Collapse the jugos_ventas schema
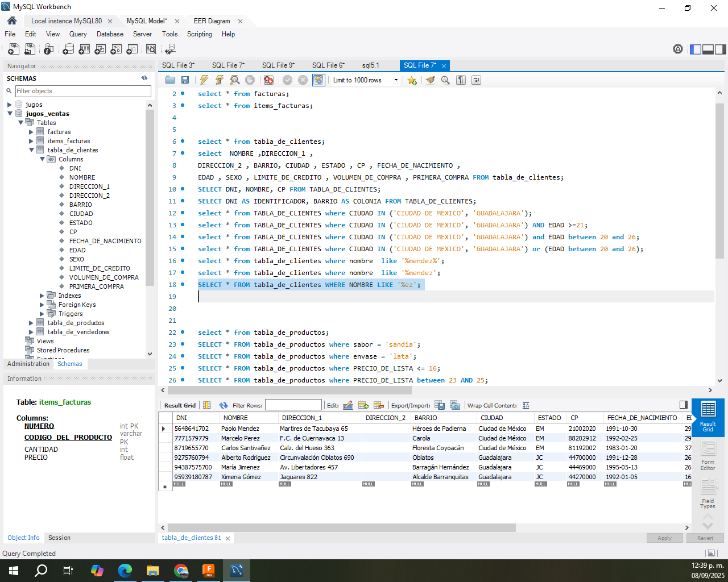The height and width of the screenshot is (582, 728). point(9,114)
